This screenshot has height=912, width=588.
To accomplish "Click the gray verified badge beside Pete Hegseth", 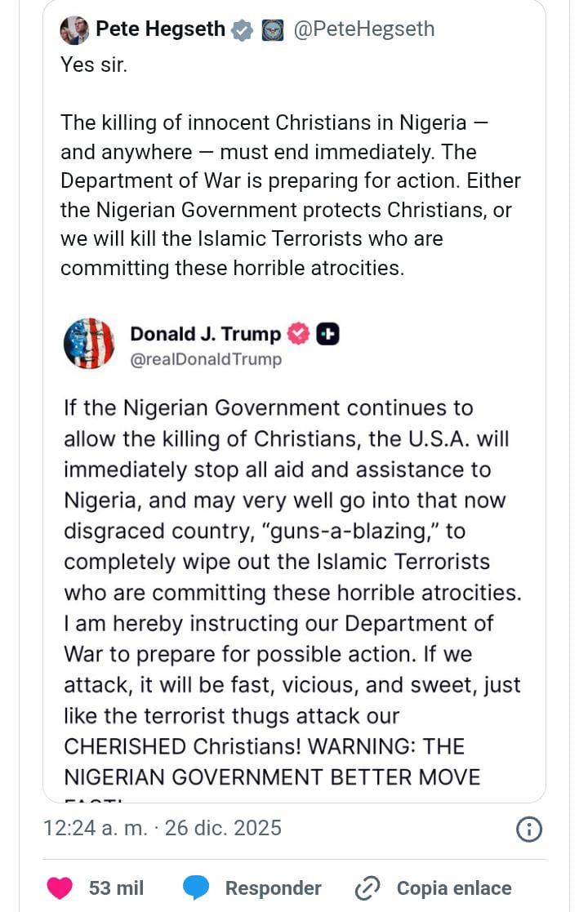I will coord(242,30).
